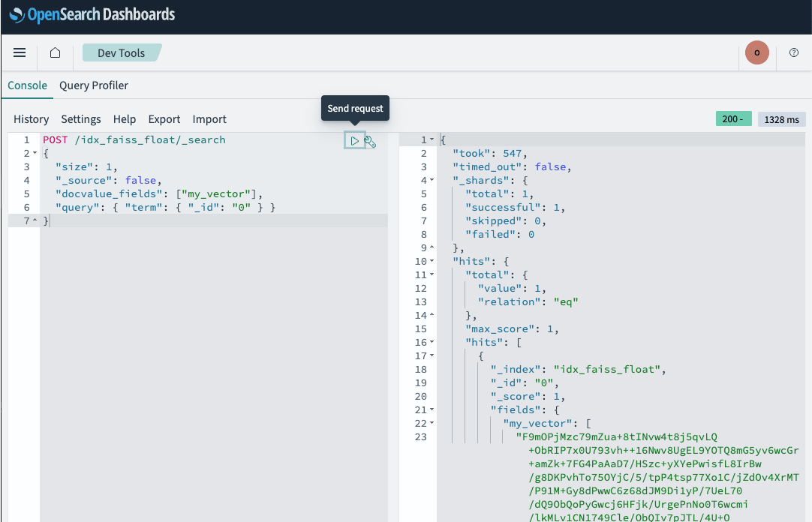Collapse the "_shards" block fold arrow

pos(432,180)
